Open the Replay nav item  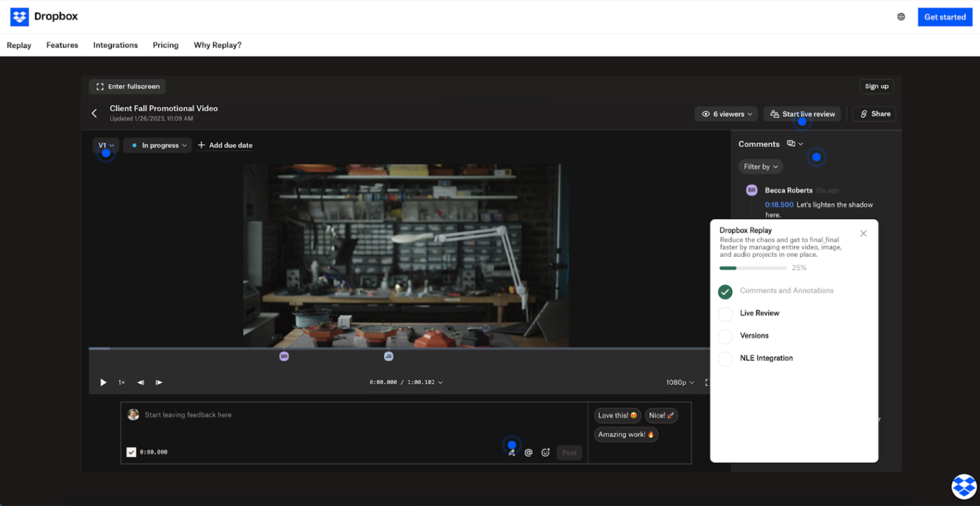pos(19,45)
